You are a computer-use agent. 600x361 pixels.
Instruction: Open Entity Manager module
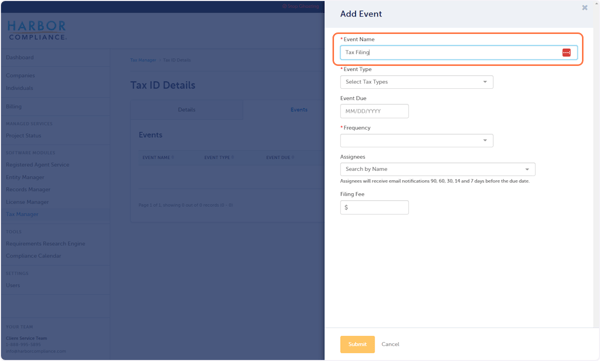coord(24,177)
